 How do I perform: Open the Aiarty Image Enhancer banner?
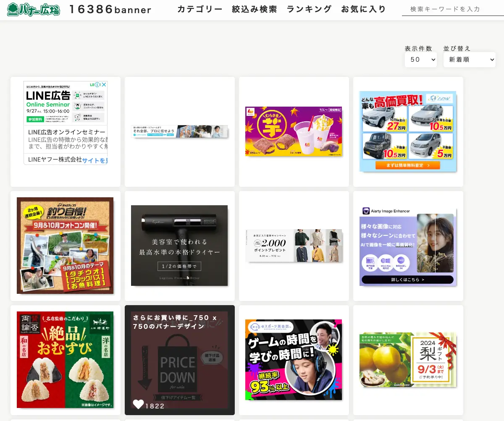[x=407, y=246]
